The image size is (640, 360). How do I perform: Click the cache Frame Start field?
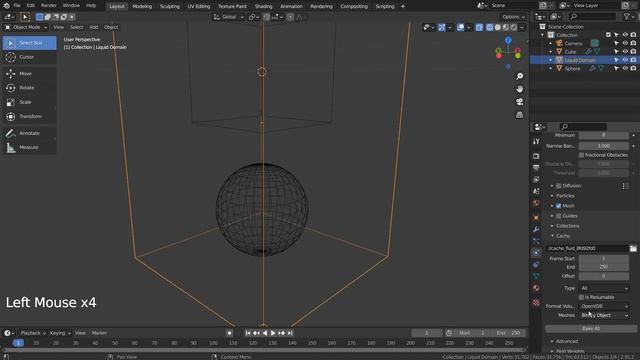tap(604, 258)
